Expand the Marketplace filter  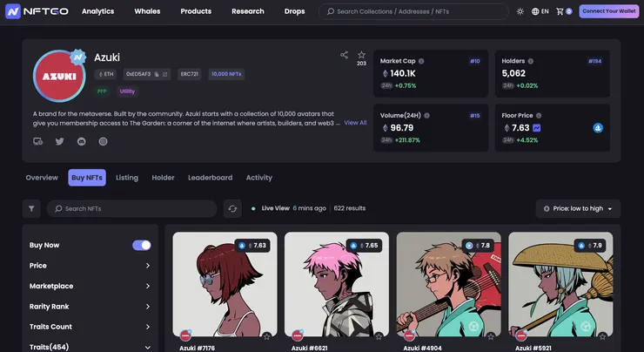pyautogui.click(x=91, y=286)
